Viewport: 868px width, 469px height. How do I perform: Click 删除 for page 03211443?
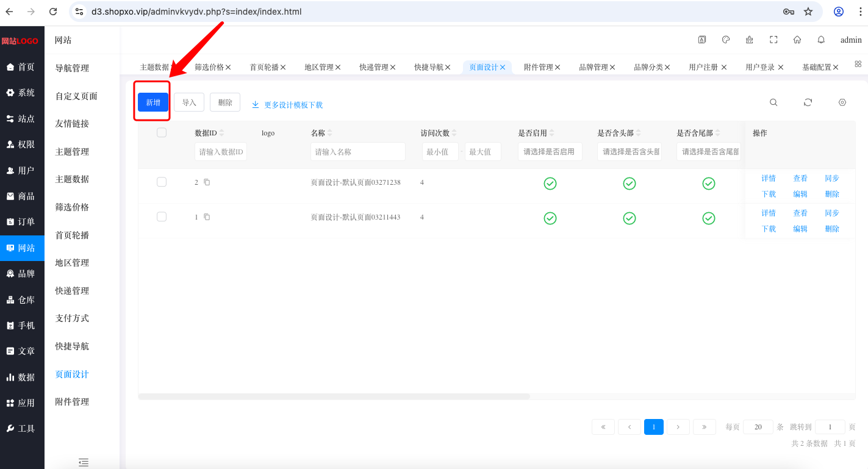coord(832,229)
